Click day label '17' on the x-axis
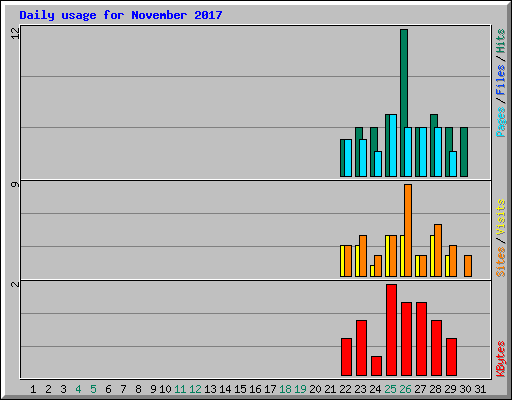The height and width of the screenshot is (400, 512). [x=270, y=389]
